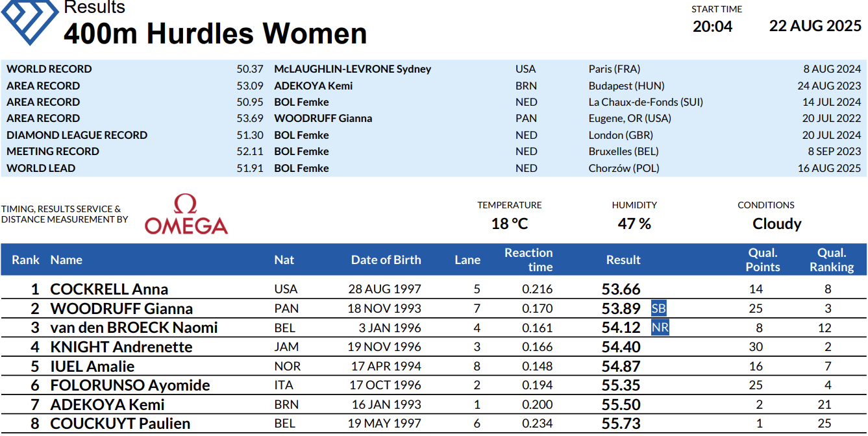Click the Date of Birth column header

(x=386, y=260)
